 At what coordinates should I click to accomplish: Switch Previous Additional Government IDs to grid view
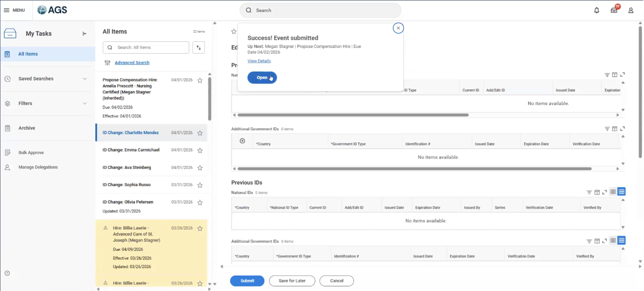pyautogui.click(x=621, y=241)
